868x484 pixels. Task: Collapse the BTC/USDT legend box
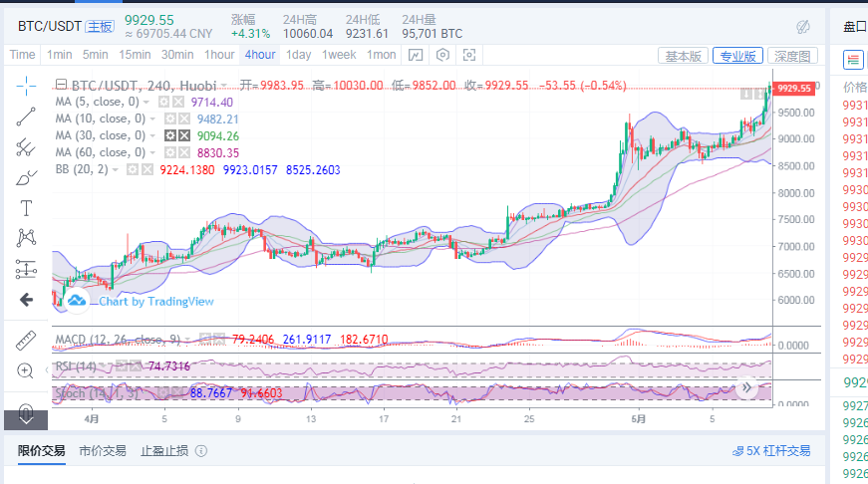tap(62, 85)
